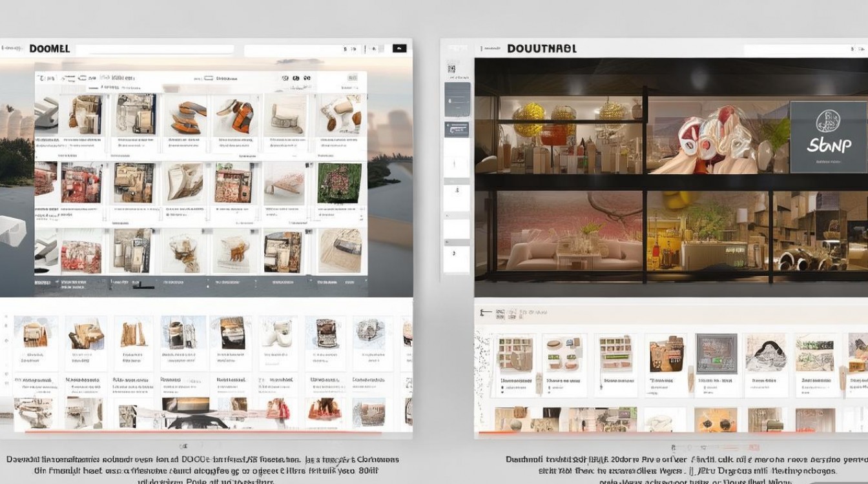Viewport: 868px width, 484px height.
Task: Click the SbNP store logo sign
Action: click(x=828, y=136)
